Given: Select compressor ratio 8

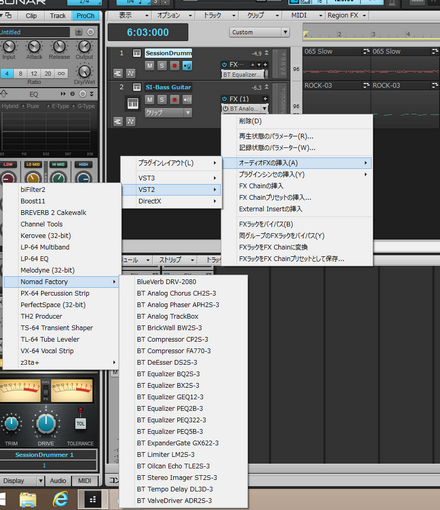Looking at the screenshot, I should (x=20, y=74).
